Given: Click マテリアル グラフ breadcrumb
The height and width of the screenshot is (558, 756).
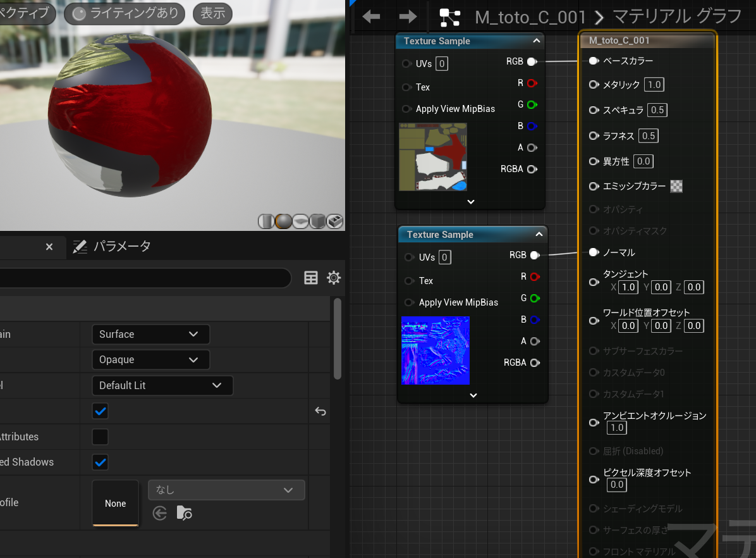Looking at the screenshot, I should pyautogui.click(x=678, y=17).
